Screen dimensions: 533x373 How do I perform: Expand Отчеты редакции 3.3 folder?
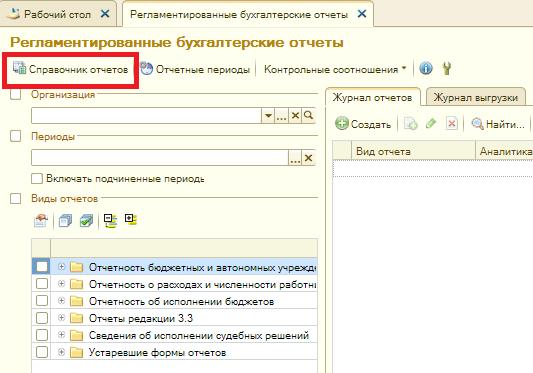click(x=61, y=318)
